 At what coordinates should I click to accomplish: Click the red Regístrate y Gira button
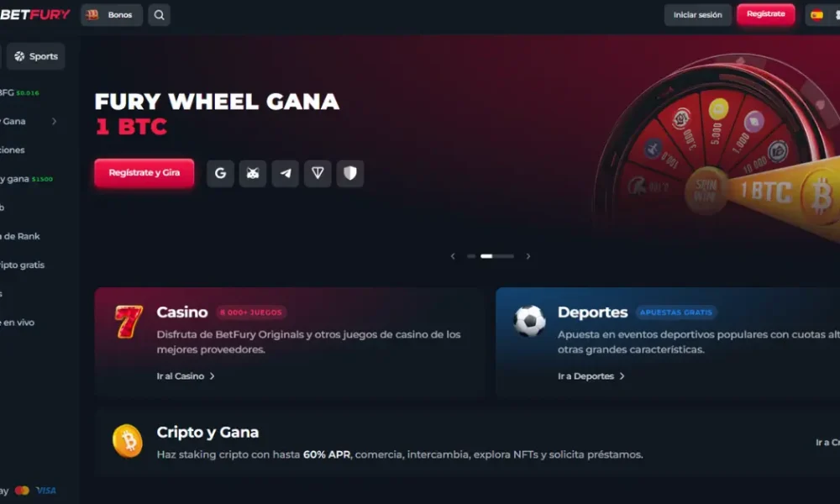(x=144, y=173)
